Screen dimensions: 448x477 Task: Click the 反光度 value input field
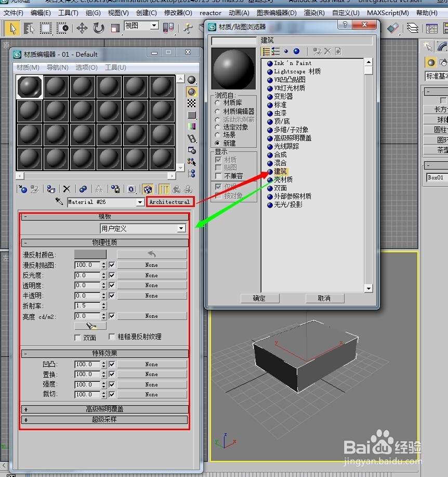87,275
